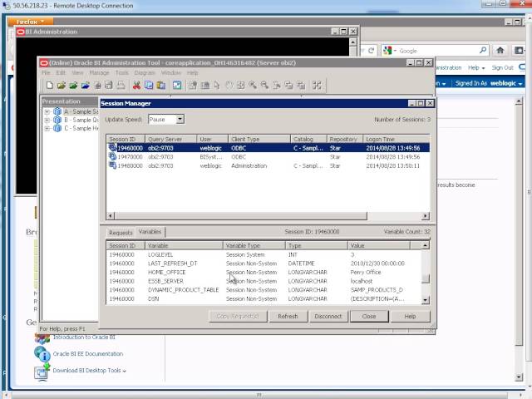Viewport: 532px width, 399px height.
Task: Select the hand Pan tool
Action: tap(229, 85)
